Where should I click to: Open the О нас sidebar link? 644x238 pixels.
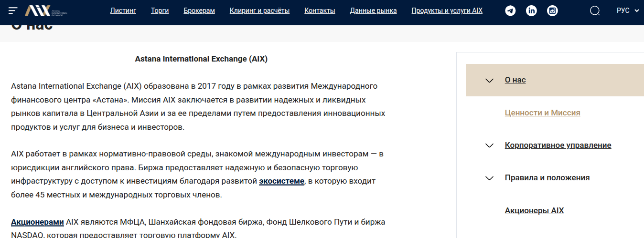tap(515, 80)
